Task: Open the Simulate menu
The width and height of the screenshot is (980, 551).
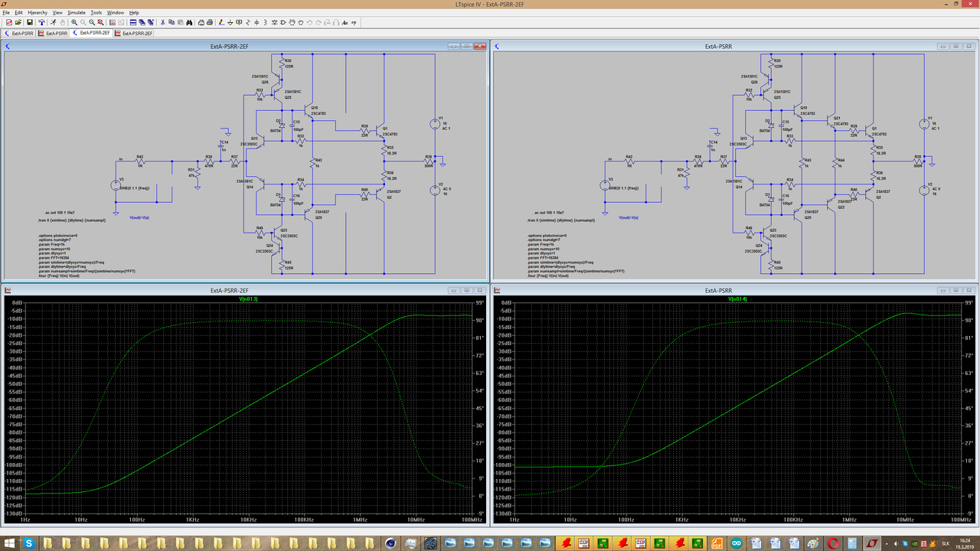Action: tap(77, 13)
